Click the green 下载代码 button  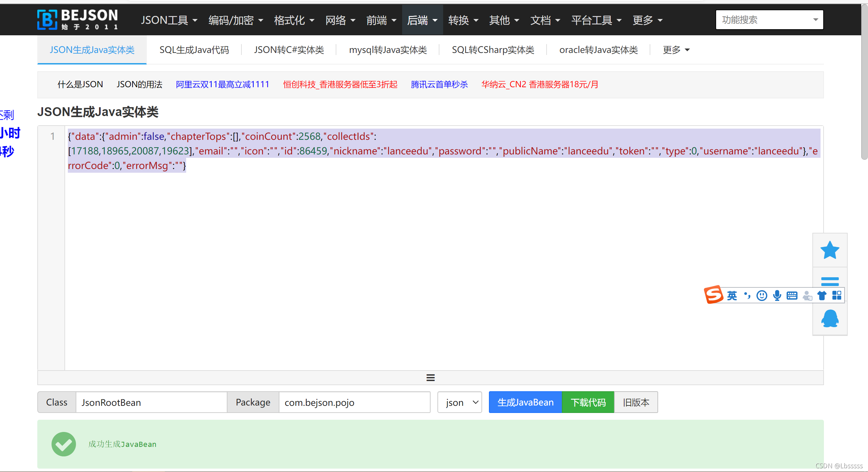tap(588, 402)
